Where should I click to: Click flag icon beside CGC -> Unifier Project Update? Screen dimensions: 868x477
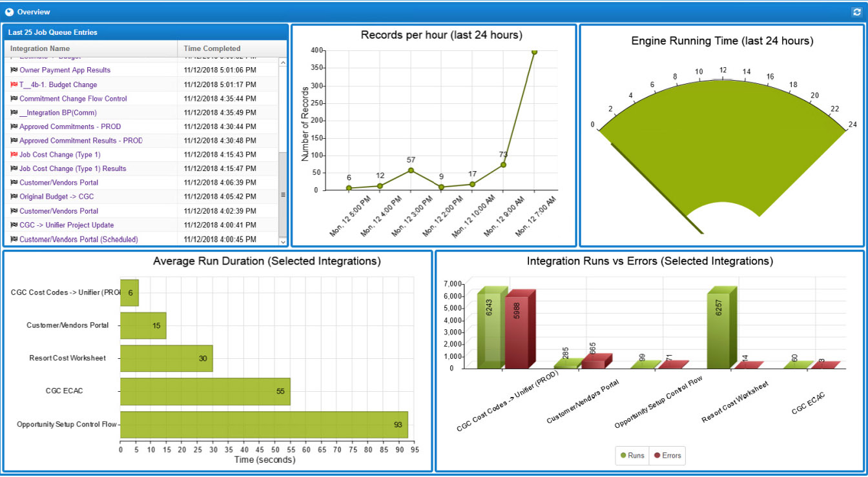[x=14, y=225]
